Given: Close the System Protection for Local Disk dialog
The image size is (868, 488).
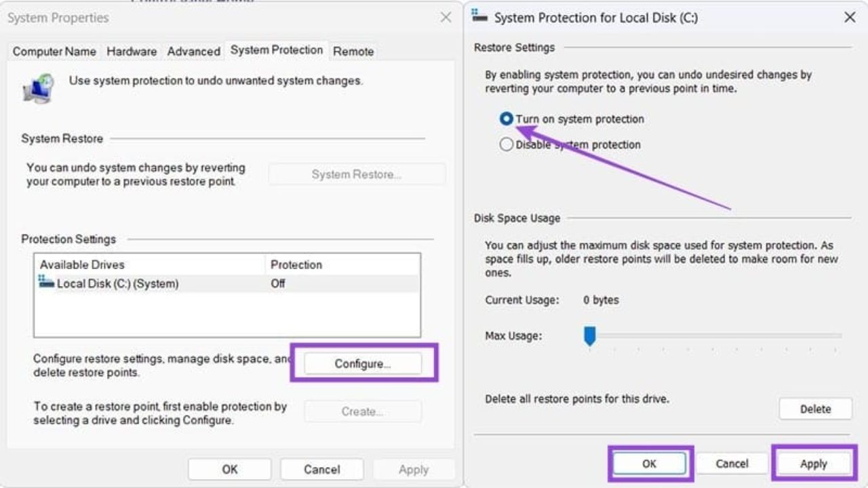Looking at the screenshot, I should 850,18.
